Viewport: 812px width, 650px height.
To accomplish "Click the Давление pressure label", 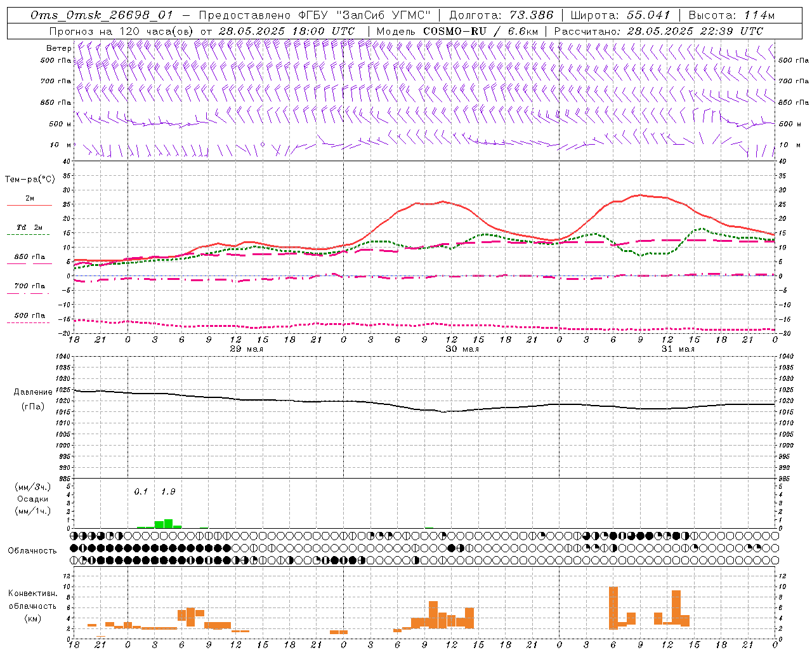I will (x=33, y=392).
